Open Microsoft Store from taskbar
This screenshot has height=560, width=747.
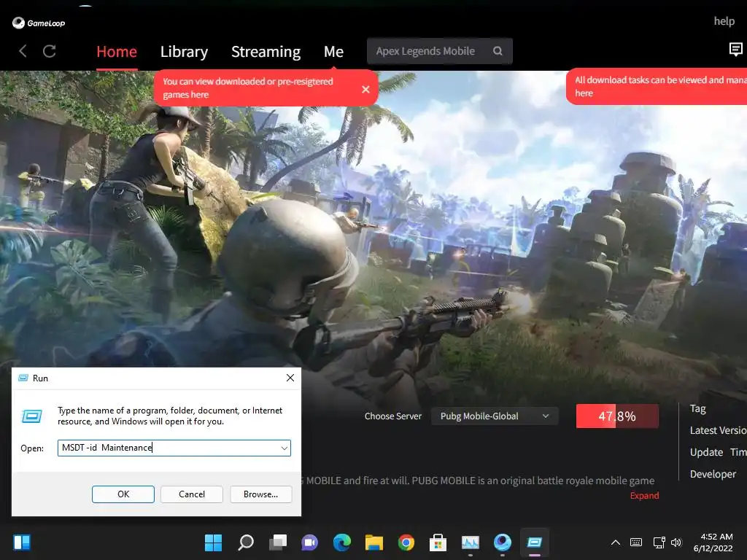coord(438,542)
